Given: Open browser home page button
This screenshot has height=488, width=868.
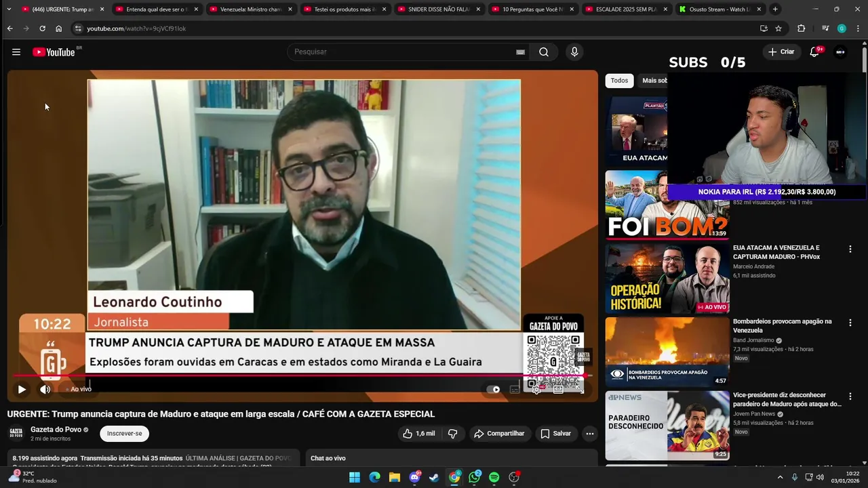Looking at the screenshot, I should click(x=58, y=28).
